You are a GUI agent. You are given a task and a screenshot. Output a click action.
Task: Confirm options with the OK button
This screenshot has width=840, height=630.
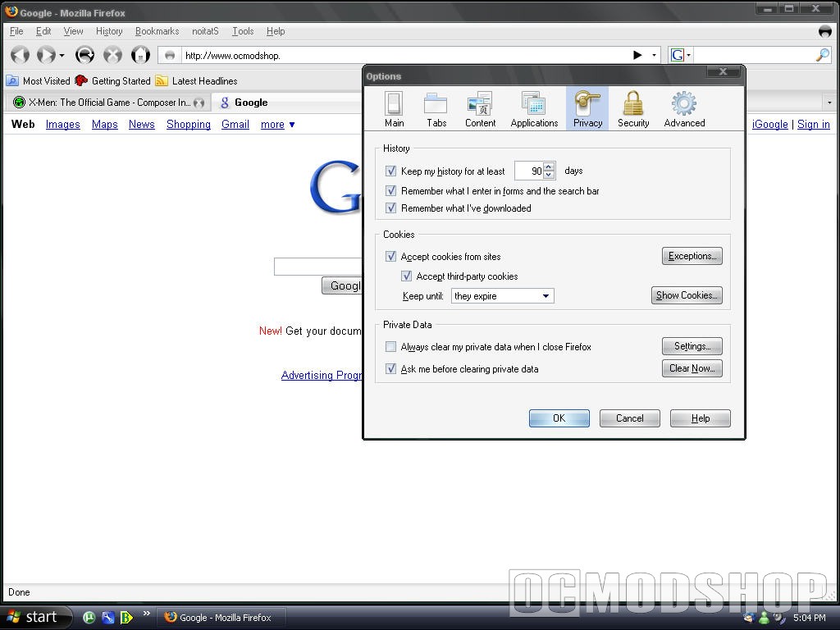pos(559,418)
